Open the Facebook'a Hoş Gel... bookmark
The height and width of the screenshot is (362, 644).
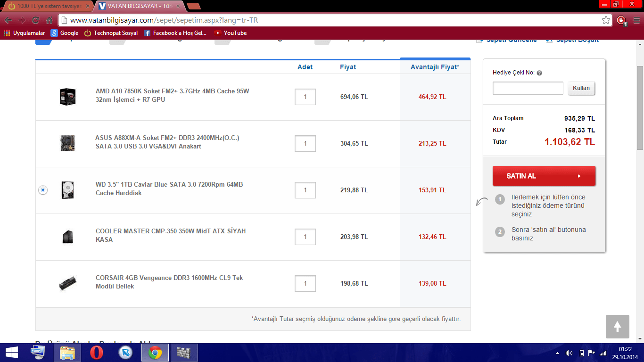175,33
